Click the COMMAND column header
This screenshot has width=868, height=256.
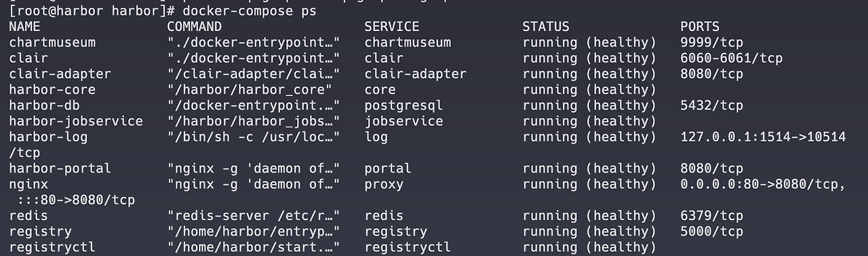point(195,27)
